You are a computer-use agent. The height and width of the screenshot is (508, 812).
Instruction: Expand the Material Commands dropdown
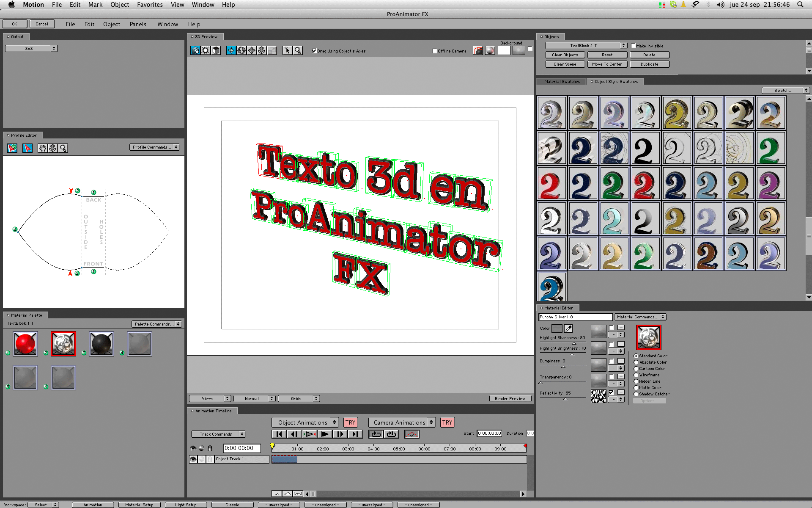[640, 317]
